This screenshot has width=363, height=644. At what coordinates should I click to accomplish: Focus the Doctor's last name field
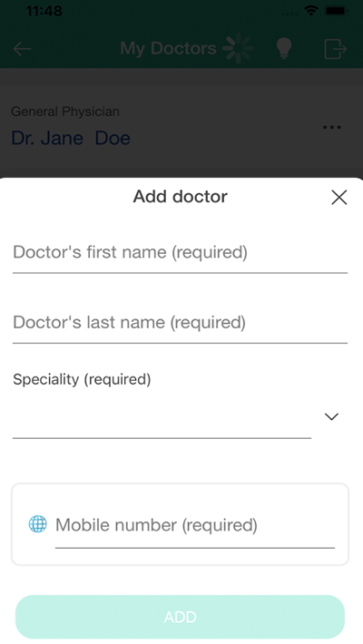click(180, 323)
